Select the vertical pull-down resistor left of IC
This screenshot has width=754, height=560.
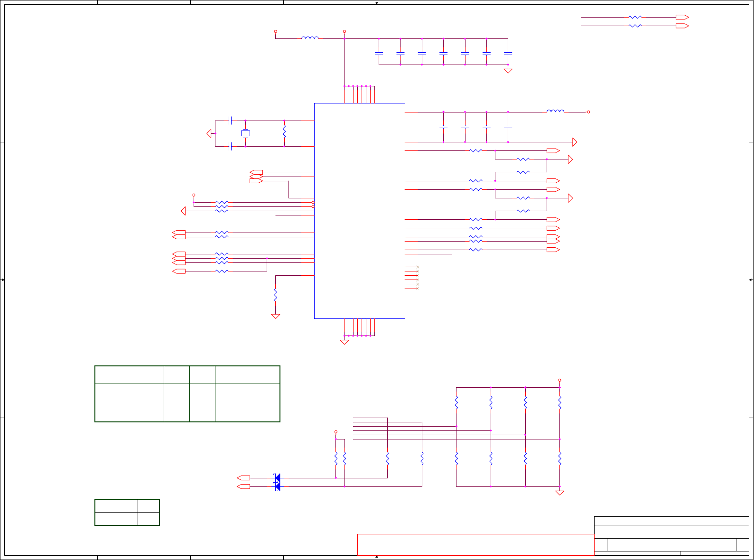(275, 295)
